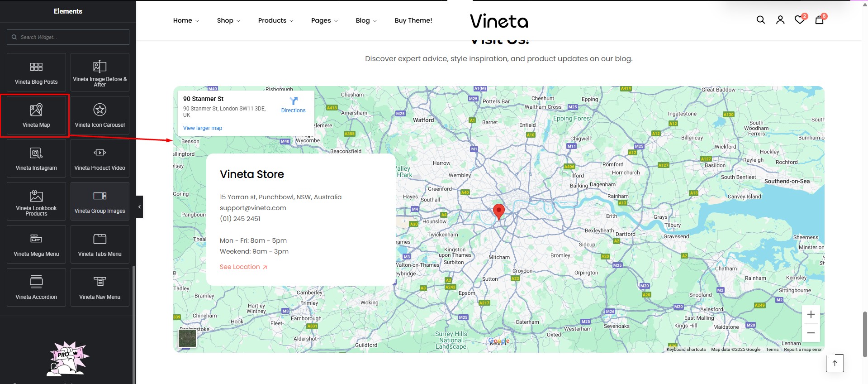This screenshot has height=384, width=868.
Task: Select the Vineta Instagram widget
Action: tap(36, 158)
